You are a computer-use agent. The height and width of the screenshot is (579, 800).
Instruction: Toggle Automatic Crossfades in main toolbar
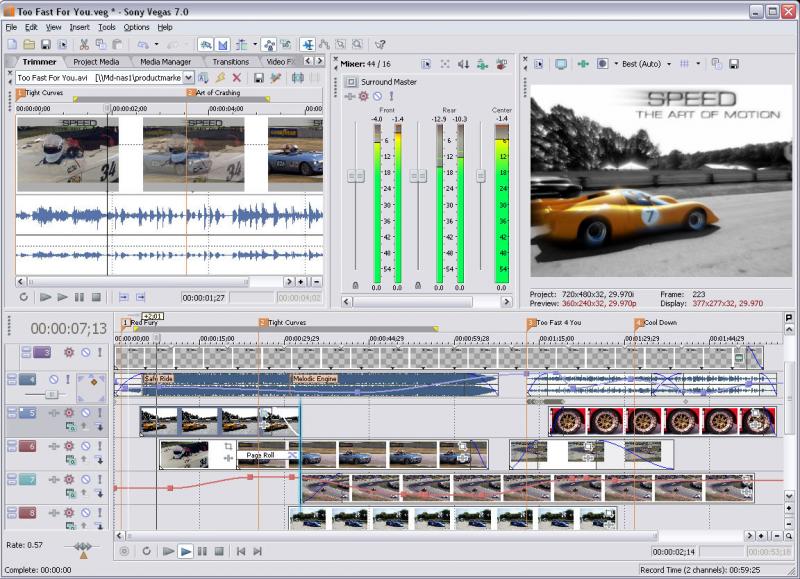[223, 45]
